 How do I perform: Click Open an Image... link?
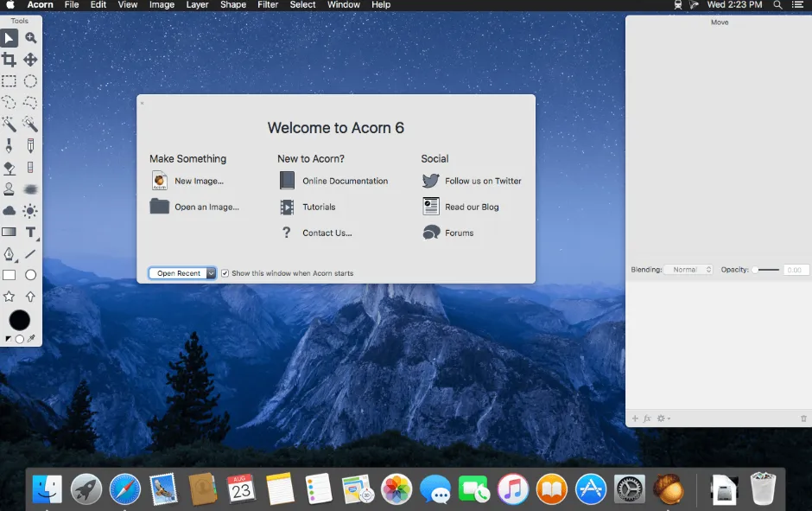tap(206, 207)
